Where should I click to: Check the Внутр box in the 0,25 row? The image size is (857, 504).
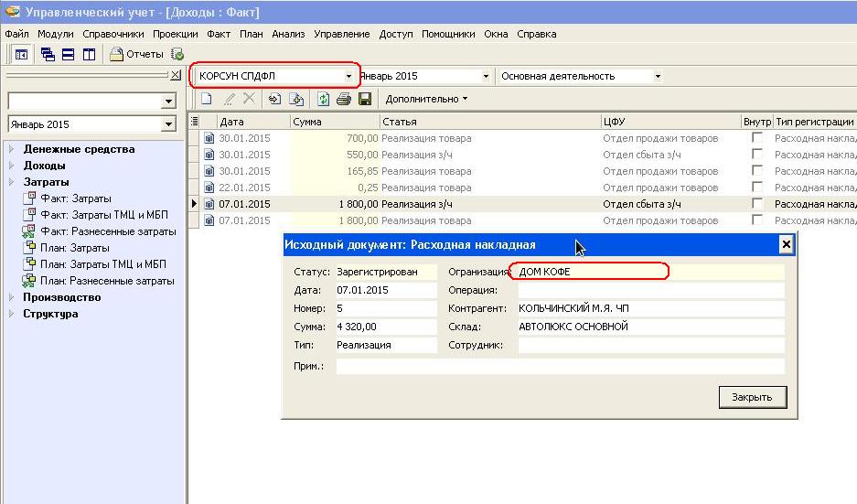(756, 188)
